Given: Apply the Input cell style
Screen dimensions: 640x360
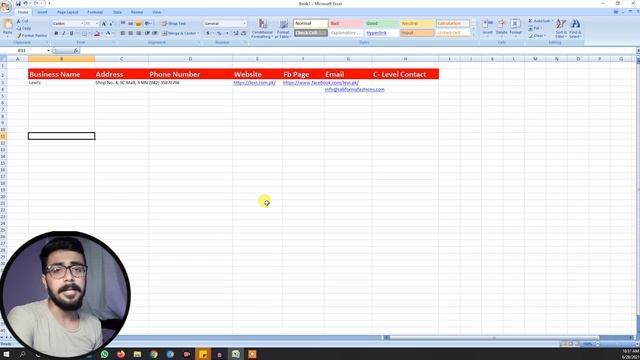Looking at the screenshot, I should click(417, 33).
